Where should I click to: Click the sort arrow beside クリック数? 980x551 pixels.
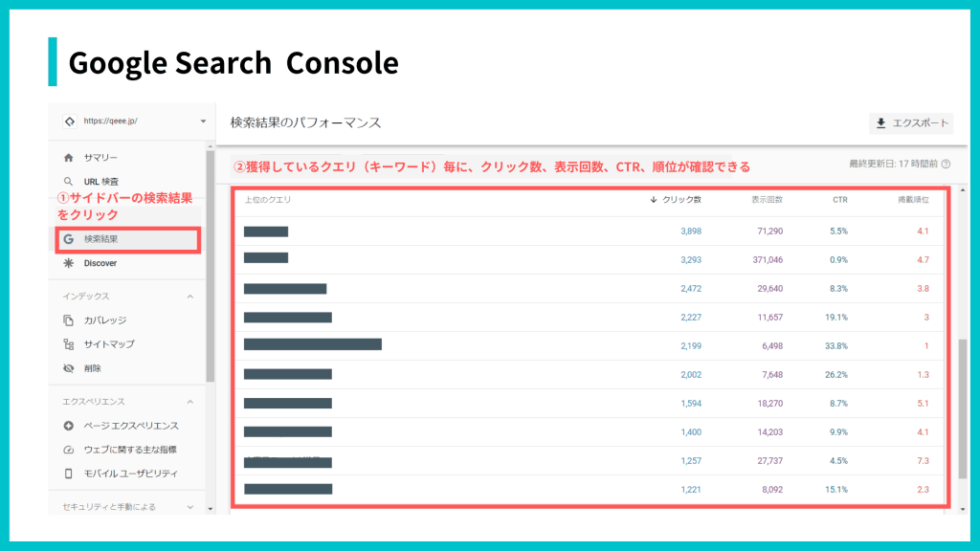[653, 200]
